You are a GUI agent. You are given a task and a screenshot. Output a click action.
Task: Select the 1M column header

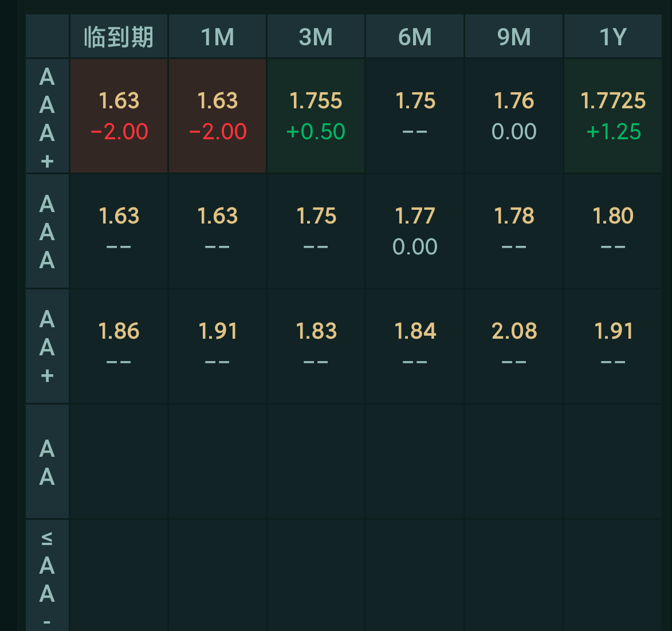pyautogui.click(x=217, y=37)
